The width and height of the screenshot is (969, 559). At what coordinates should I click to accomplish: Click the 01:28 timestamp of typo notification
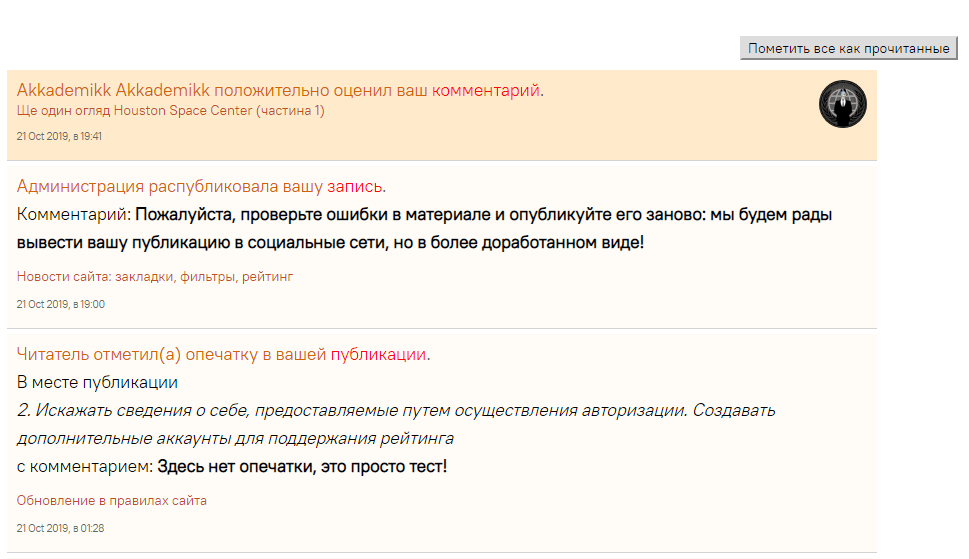pyautogui.click(x=60, y=528)
